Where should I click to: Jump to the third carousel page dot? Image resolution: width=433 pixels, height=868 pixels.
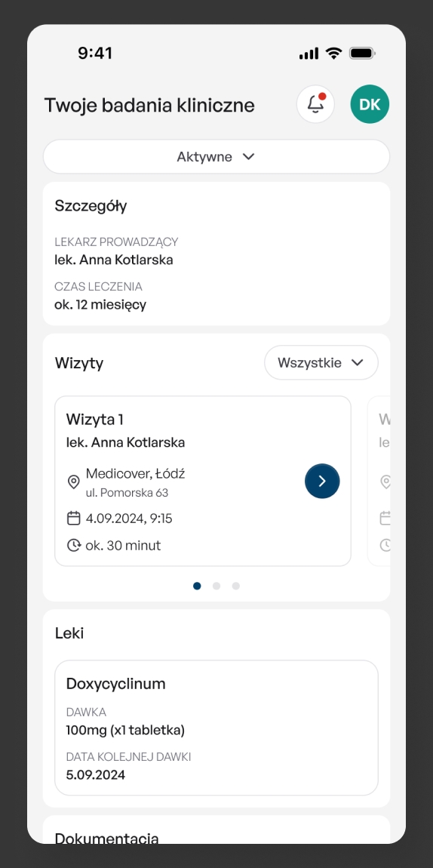click(x=235, y=586)
